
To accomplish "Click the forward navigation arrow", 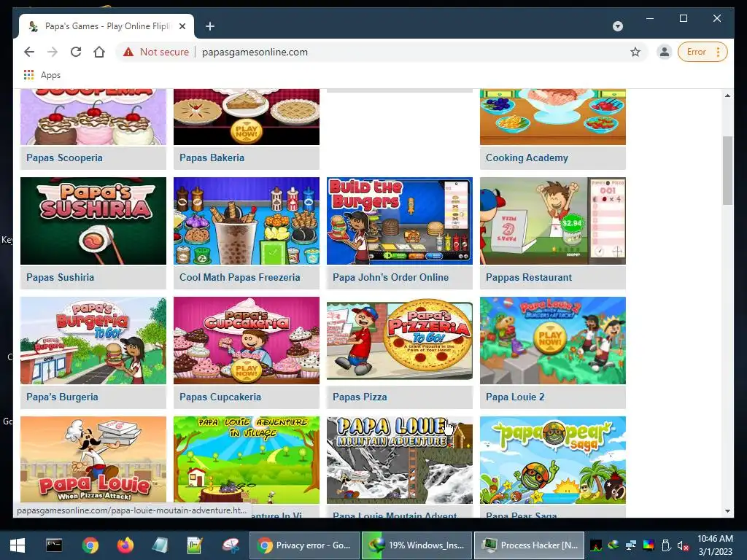I will [x=53, y=52].
